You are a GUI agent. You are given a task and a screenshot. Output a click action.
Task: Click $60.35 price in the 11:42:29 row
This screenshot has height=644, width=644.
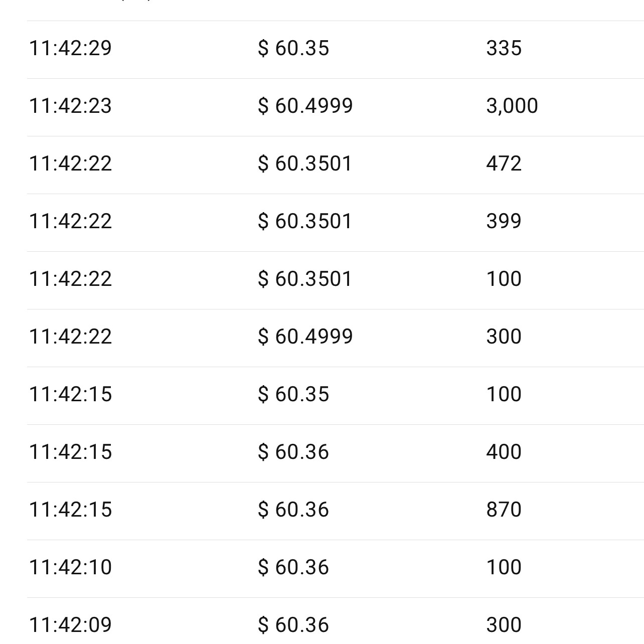pos(293,49)
